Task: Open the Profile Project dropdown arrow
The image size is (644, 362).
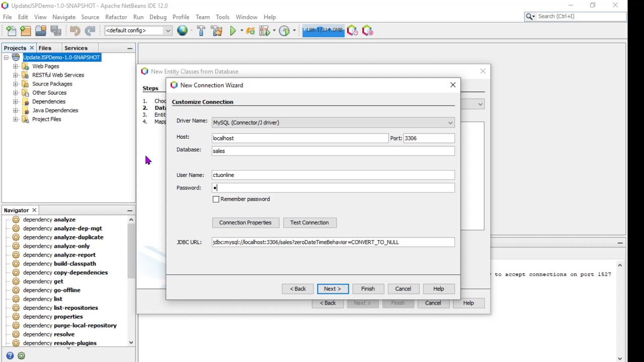Action: click(294, 31)
